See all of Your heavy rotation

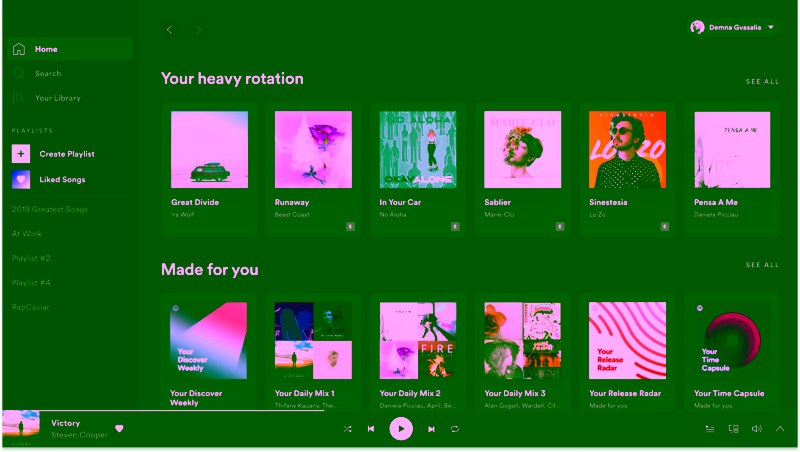pos(762,82)
